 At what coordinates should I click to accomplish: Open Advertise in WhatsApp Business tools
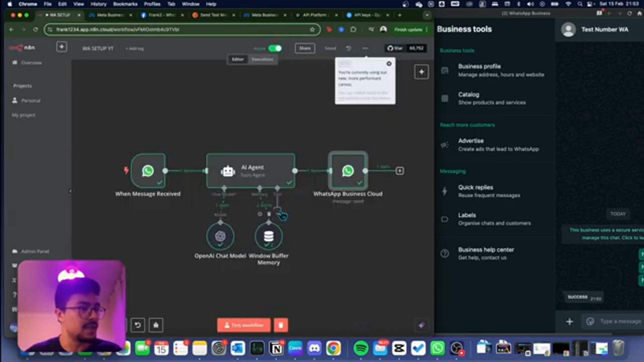[x=496, y=145]
